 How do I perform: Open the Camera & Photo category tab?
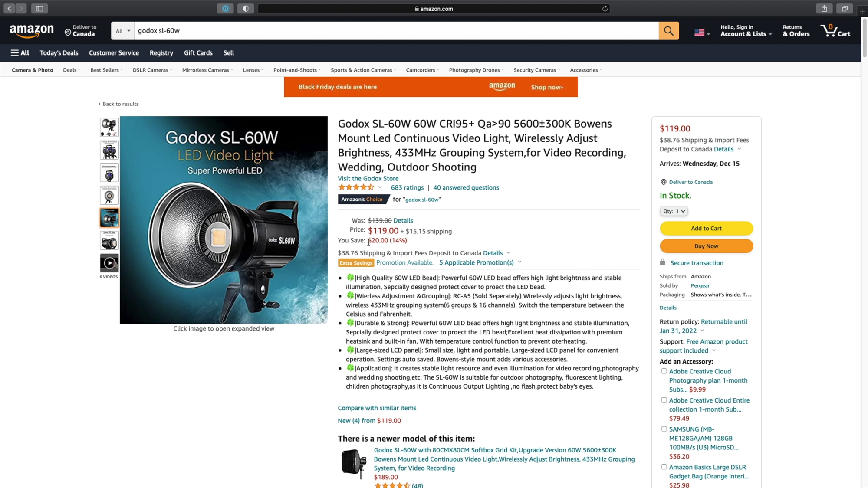click(32, 70)
